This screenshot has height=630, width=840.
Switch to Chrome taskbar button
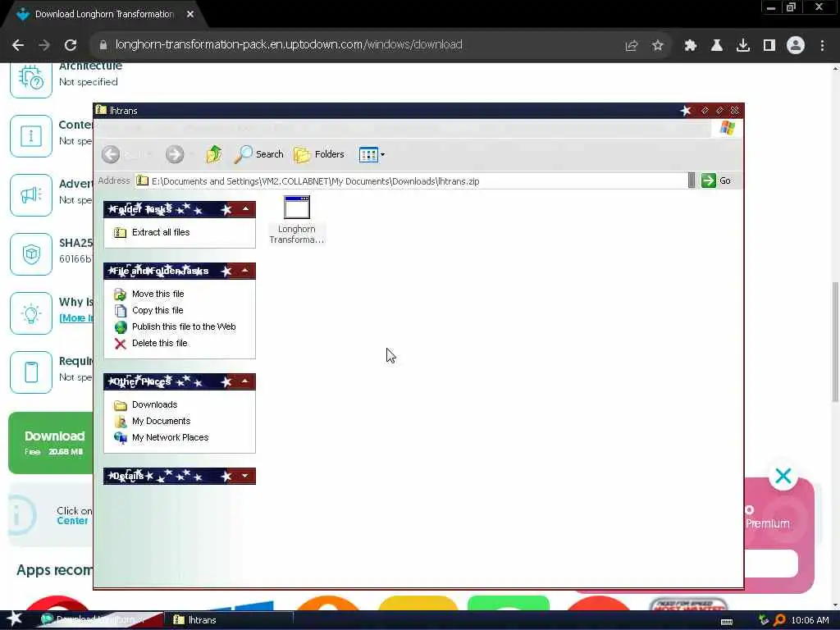(99, 620)
